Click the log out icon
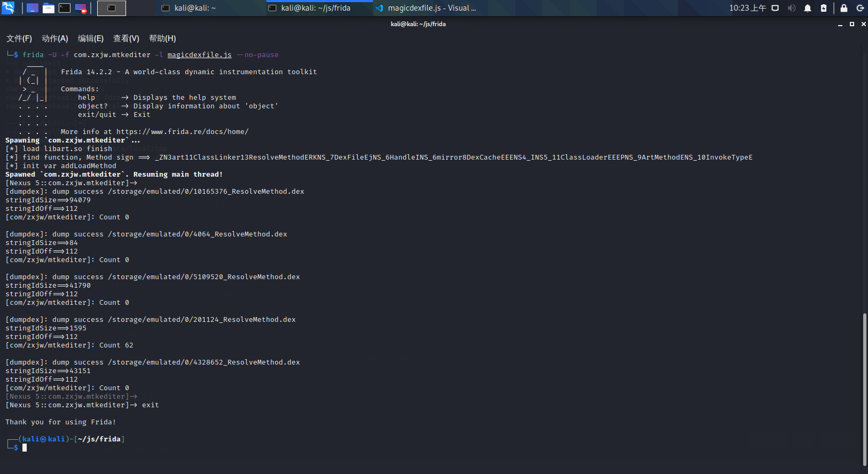Image resolution: width=868 pixels, height=474 pixels. pyautogui.click(x=860, y=8)
